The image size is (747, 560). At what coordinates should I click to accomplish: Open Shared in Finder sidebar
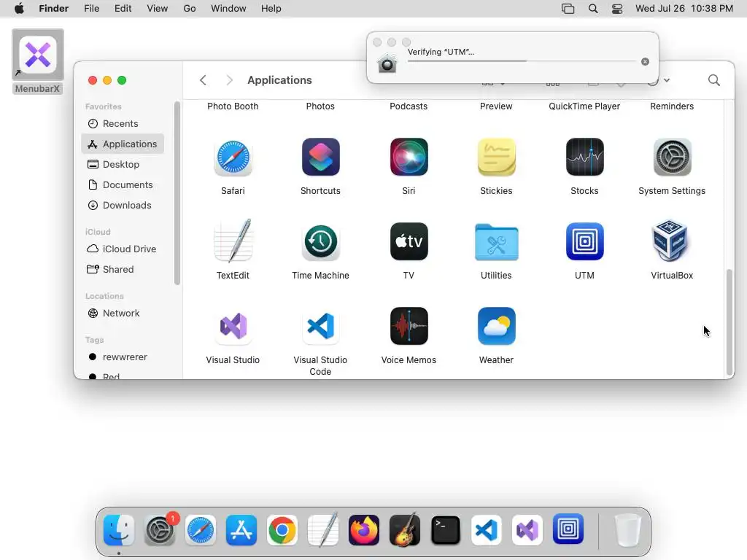click(123, 270)
